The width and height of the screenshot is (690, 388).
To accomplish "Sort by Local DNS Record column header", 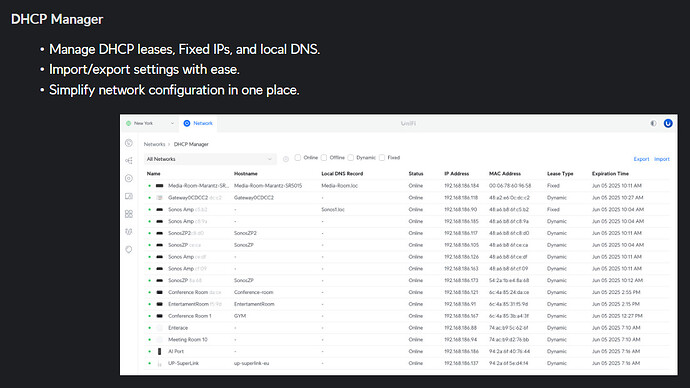I will pos(342,174).
